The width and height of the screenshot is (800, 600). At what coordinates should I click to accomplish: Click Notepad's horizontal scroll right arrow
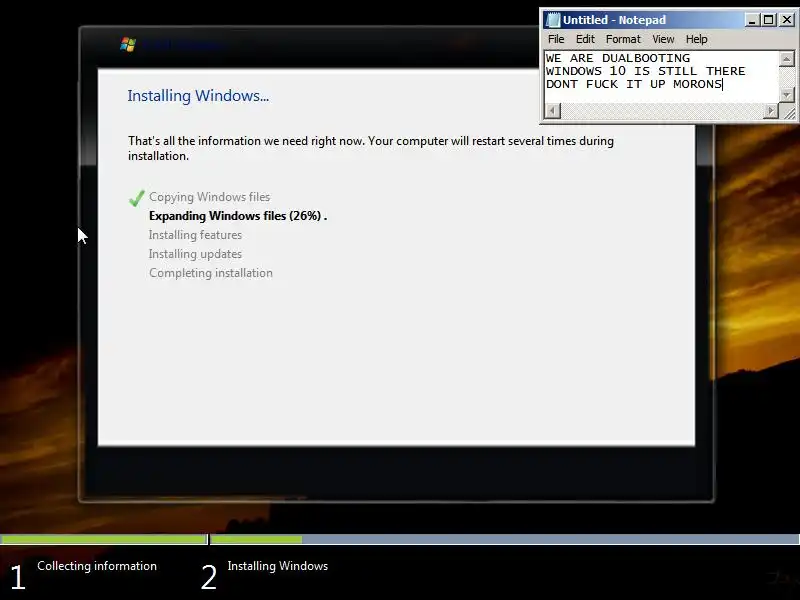tap(770, 111)
